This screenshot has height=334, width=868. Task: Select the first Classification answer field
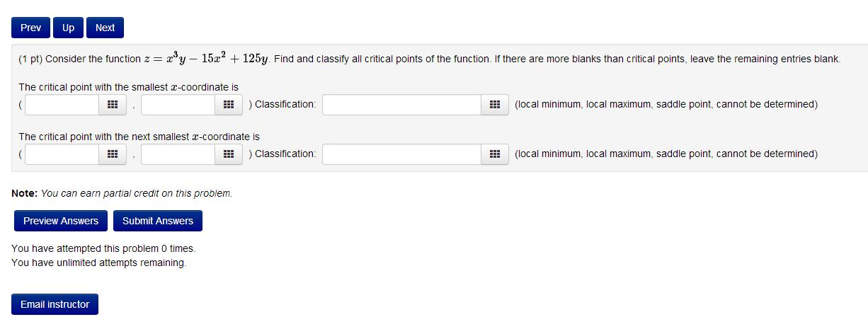pos(402,105)
